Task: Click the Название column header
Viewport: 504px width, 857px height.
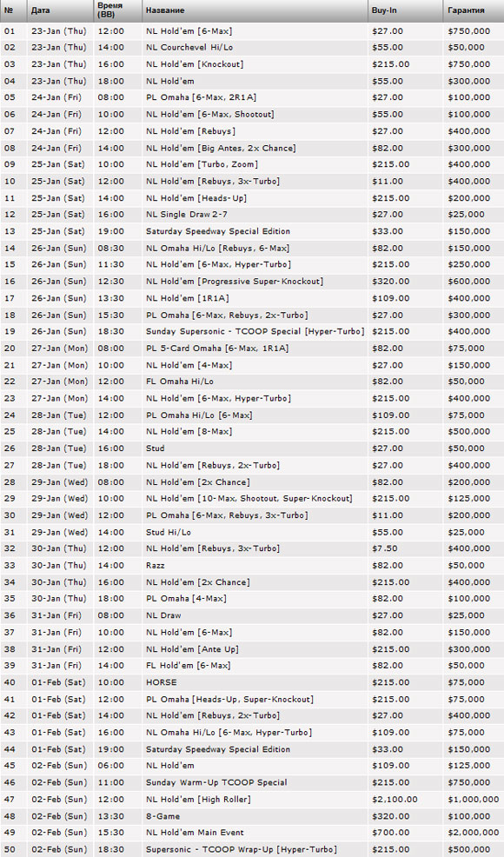Action: coord(165,10)
